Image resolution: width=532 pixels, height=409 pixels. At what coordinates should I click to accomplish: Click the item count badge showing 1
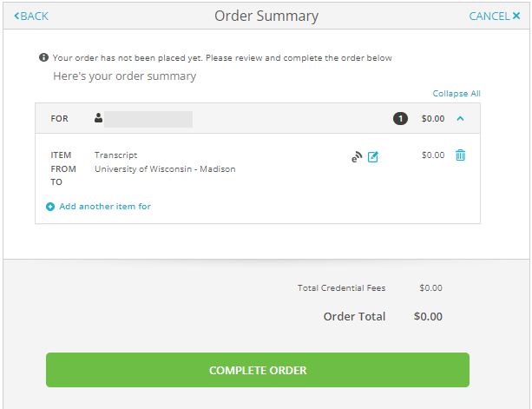point(400,118)
